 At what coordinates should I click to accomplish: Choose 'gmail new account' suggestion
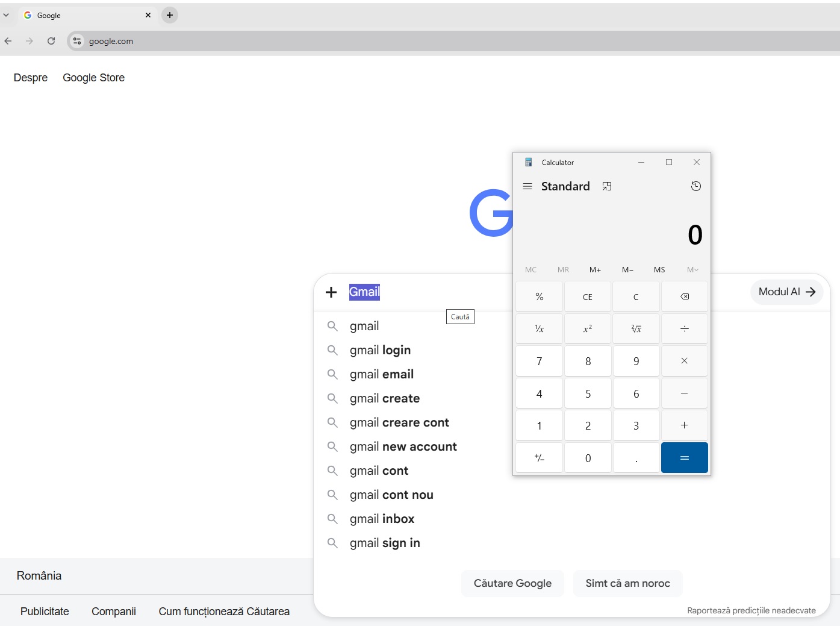(x=403, y=446)
